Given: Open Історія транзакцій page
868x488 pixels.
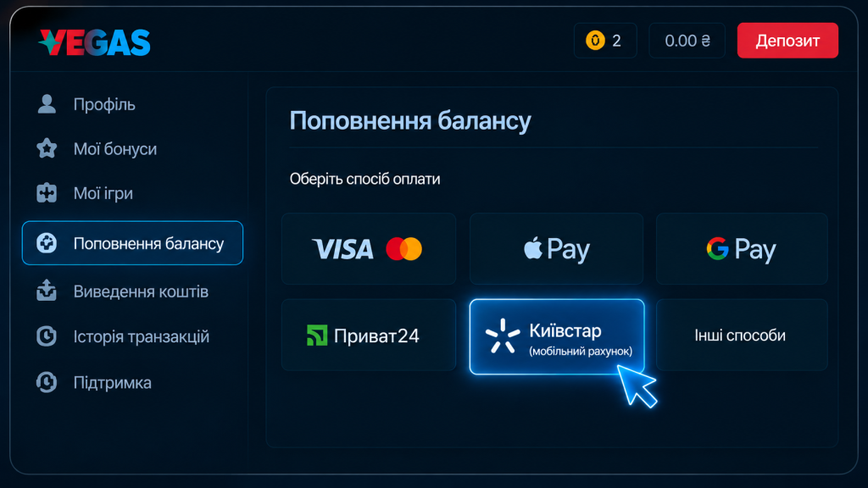Looking at the screenshot, I should click(x=142, y=336).
